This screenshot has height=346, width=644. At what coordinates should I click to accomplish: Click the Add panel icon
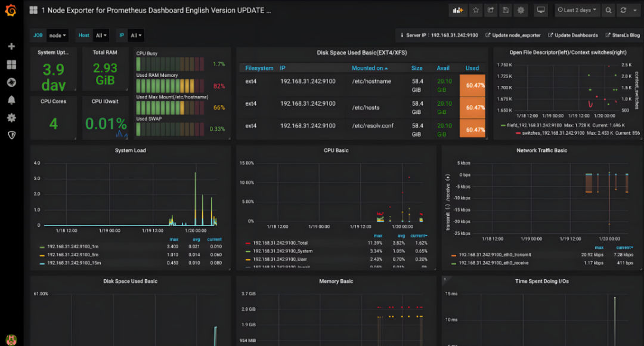click(x=458, y=10)
